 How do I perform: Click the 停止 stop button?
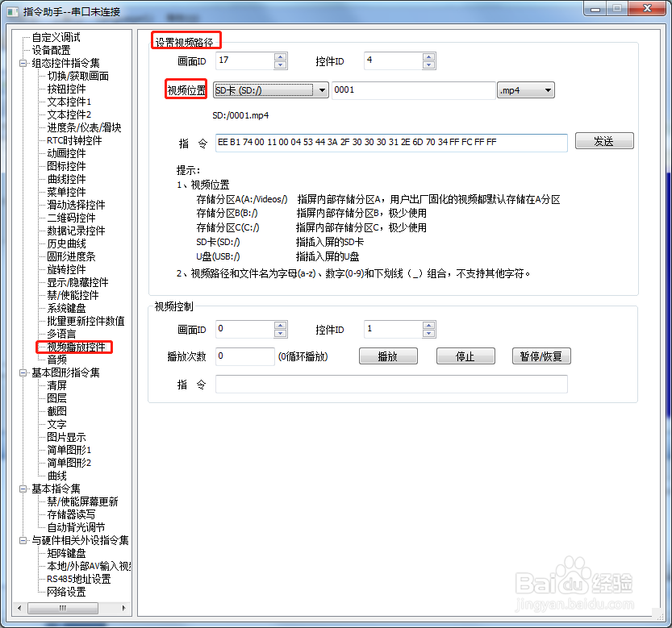pos(465,356)
